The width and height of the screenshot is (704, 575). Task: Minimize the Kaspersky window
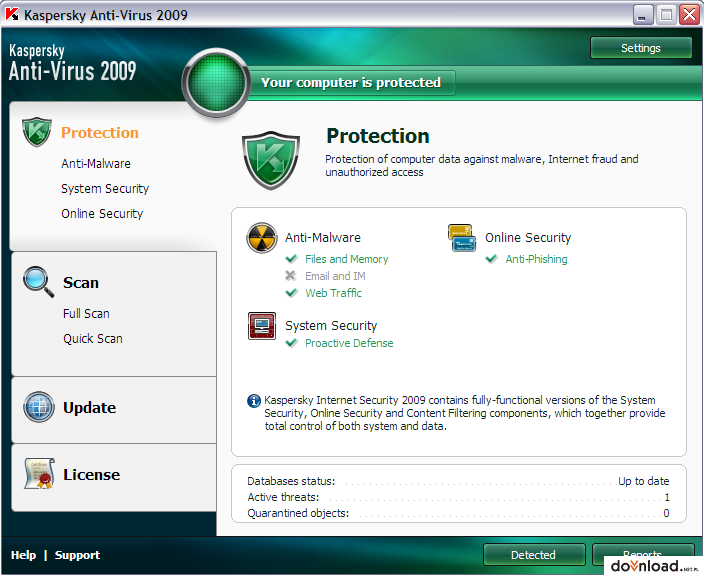[x=643, y=15]
